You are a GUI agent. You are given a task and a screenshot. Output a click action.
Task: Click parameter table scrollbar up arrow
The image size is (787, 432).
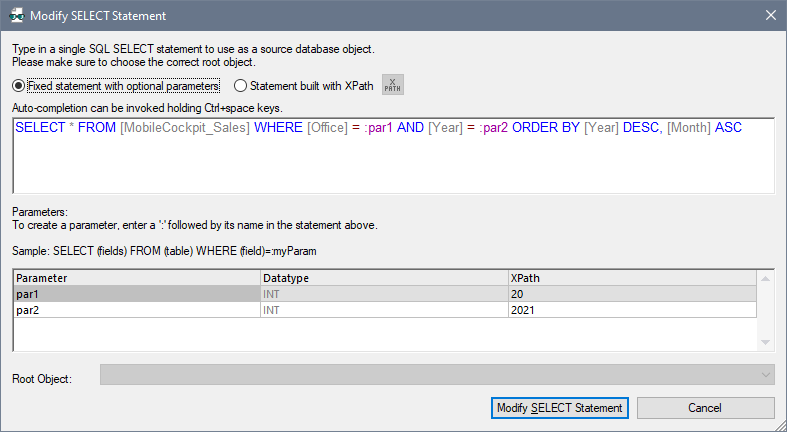click(x=766, y=280)
